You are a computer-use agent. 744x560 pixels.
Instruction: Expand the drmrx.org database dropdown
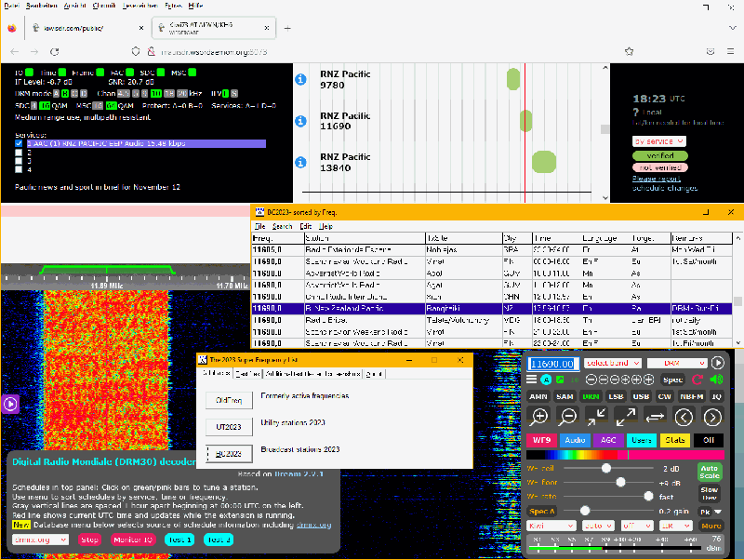(x=41, y=540)
